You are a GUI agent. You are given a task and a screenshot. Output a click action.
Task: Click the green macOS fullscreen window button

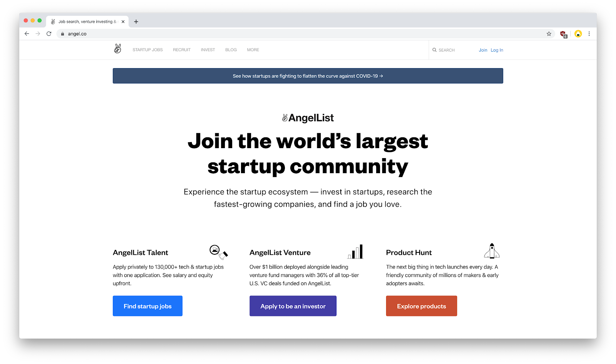pyautogui.click(x=39, y=20)
